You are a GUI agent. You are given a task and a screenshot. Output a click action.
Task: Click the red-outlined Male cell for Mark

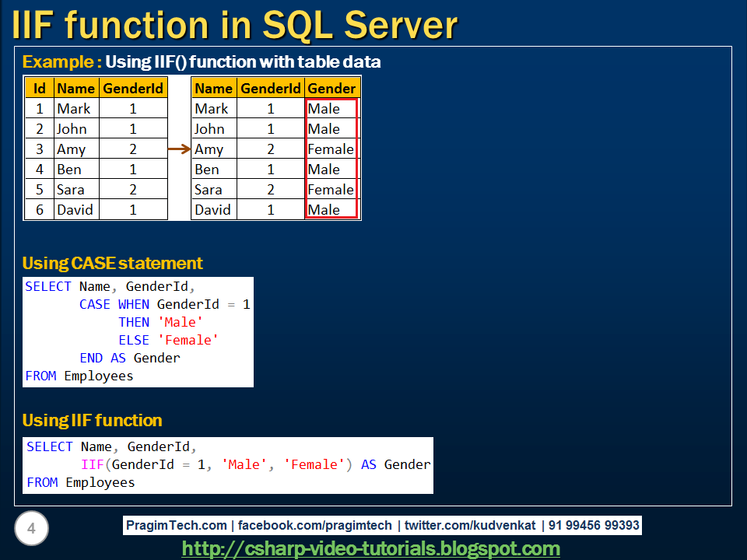tap(331, 109)
